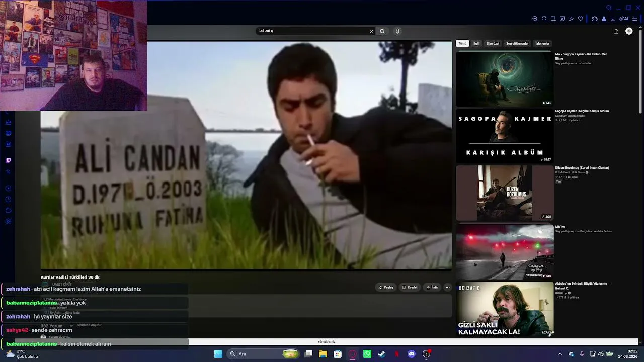644x362 pixels.
Task: Show hidden system tray icons
Action: (x=560, y=354)
